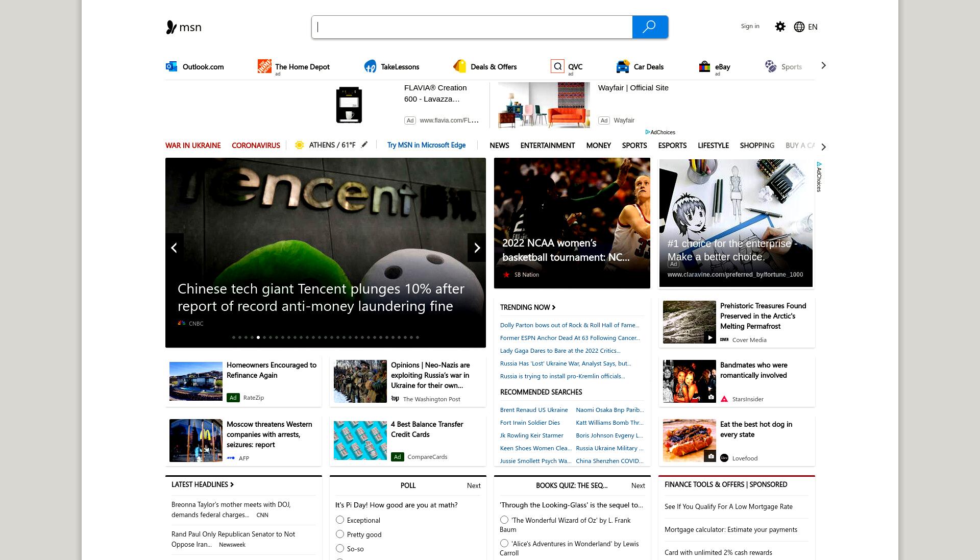The image size is (980, 560).
Task: Select the So-so poll option
Action: pyautogui.click(x=340, y=548)
